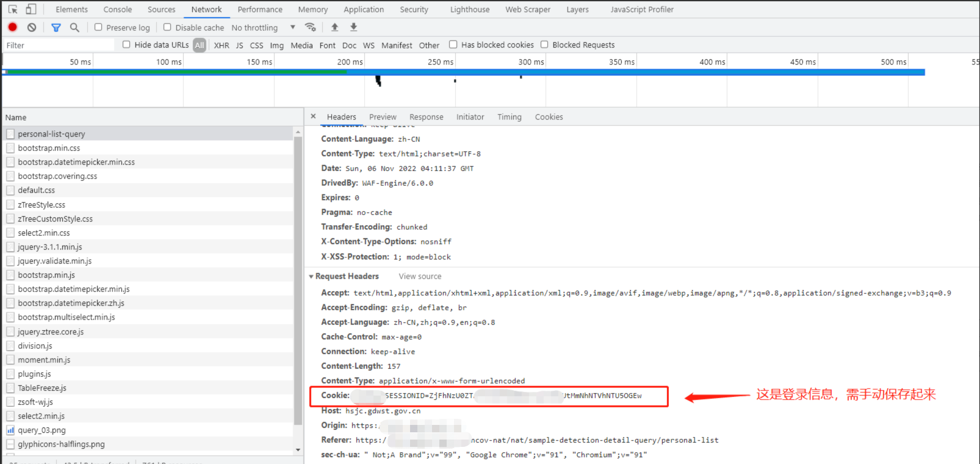Click the network timeline overview bar
Image resolution: width=980 pixels, height=464 pixels.
tap(464, 72)
